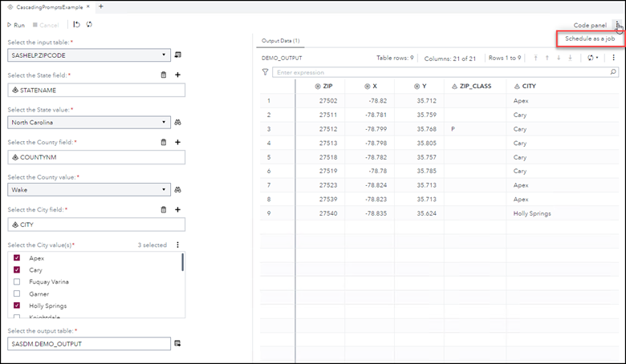The image size is (626, 364).
Task: Add a State field column
Action: tap(177, 75)
